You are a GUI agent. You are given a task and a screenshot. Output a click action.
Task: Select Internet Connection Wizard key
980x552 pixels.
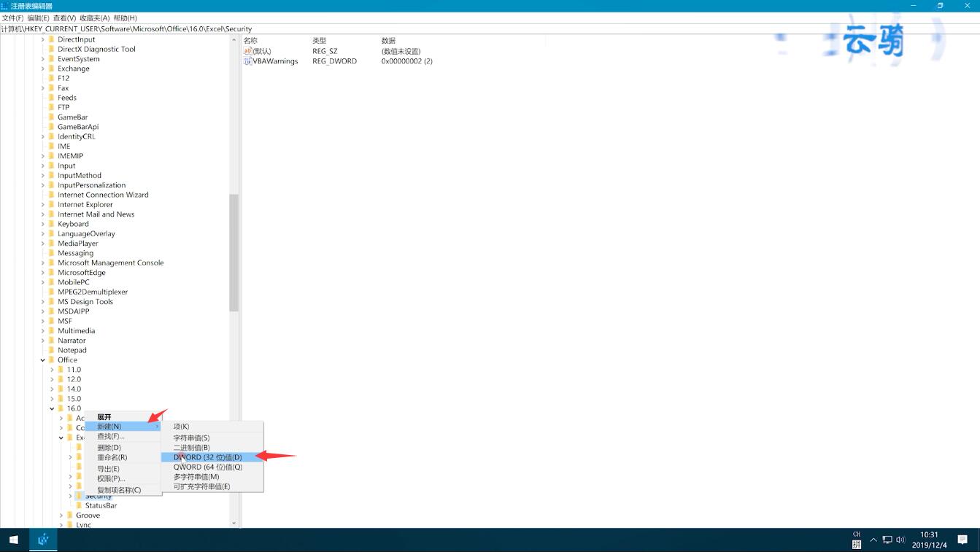[x=103, y=195]
